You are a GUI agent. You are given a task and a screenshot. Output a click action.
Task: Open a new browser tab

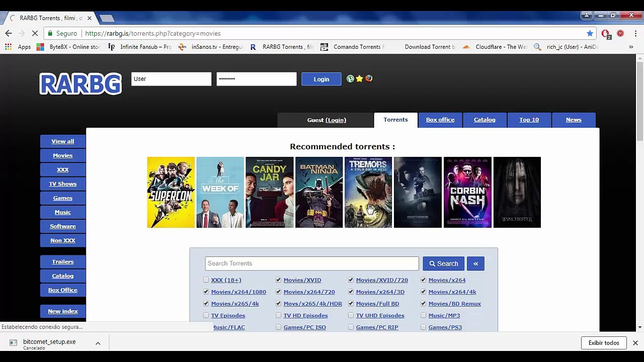tap(107, 19)
